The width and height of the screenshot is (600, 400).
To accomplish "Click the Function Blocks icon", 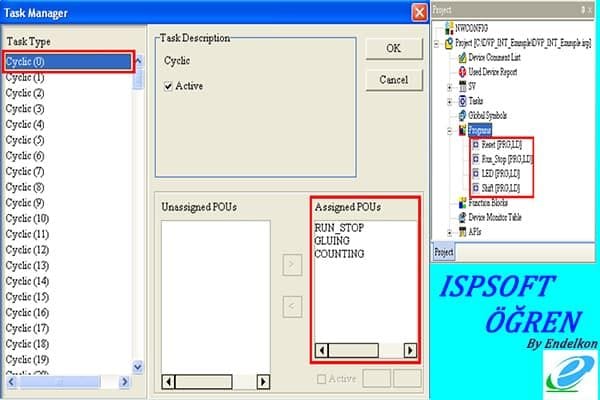I will [463, 202].
